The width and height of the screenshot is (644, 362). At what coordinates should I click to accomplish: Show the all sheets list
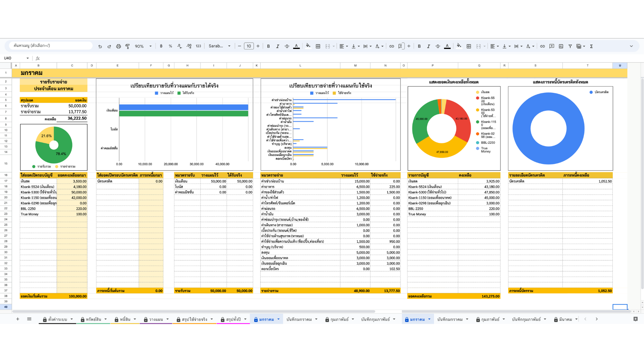(29, 319)
